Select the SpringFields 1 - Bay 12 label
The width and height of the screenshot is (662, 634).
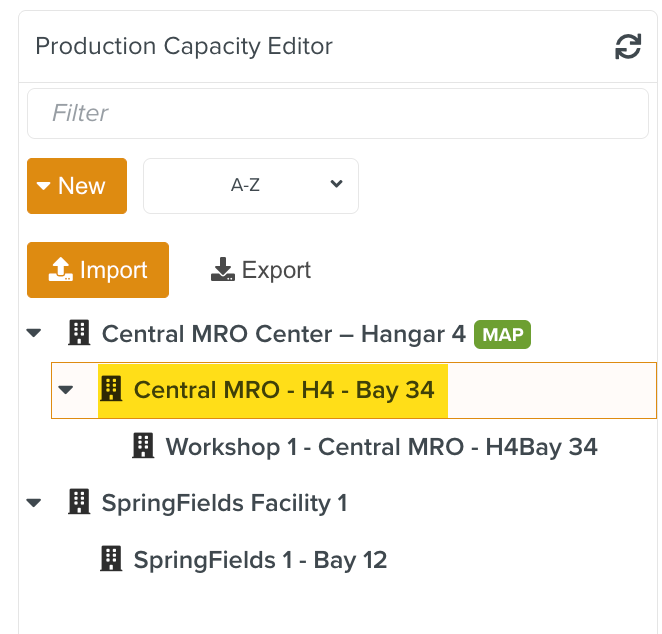click(x=260, y=559)
